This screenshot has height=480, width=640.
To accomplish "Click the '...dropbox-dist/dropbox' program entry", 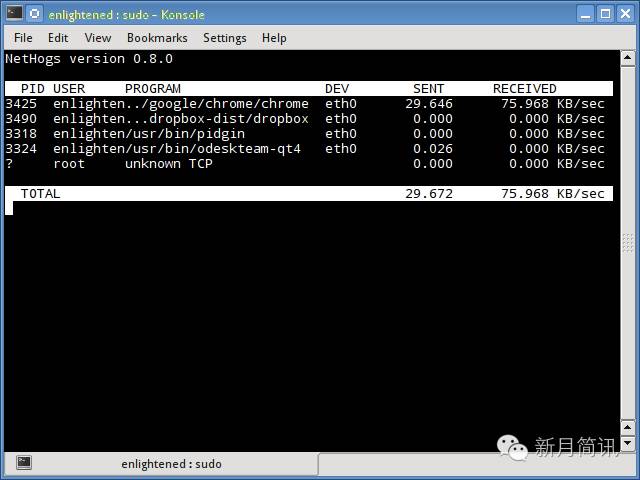I will tap(217, 119).
